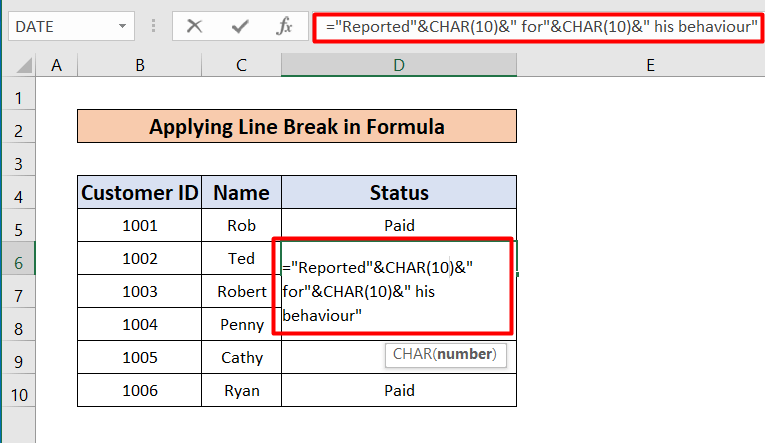This screenshot has height=443, width=765.
Task: Select column E header
Action: pyautogui.click(x=649, y=66)
